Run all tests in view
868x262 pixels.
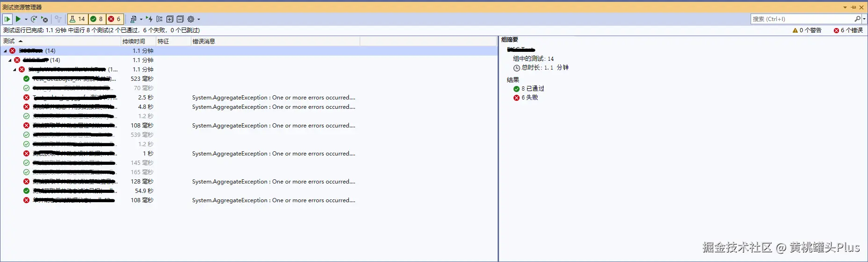click(7, 19)
